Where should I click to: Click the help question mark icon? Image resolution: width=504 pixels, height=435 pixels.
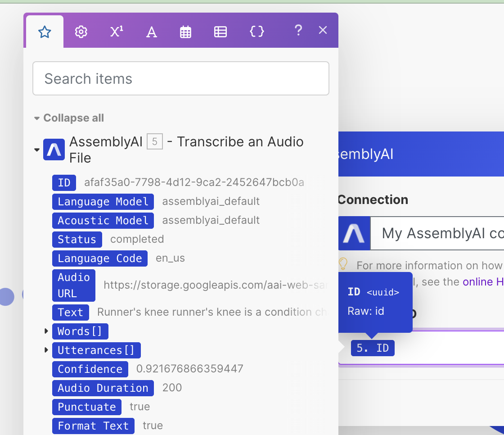coord(298,31)
